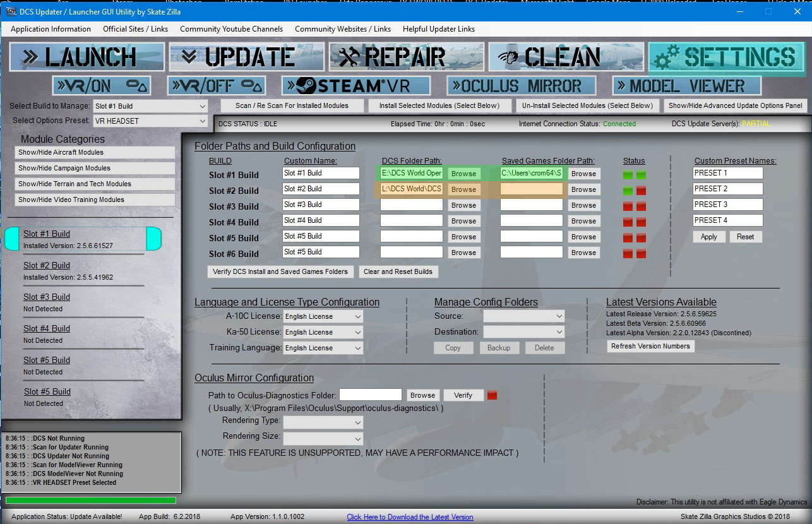Expand A-10C License dropdown
812x524 pixels.
[x=323, y=316]
